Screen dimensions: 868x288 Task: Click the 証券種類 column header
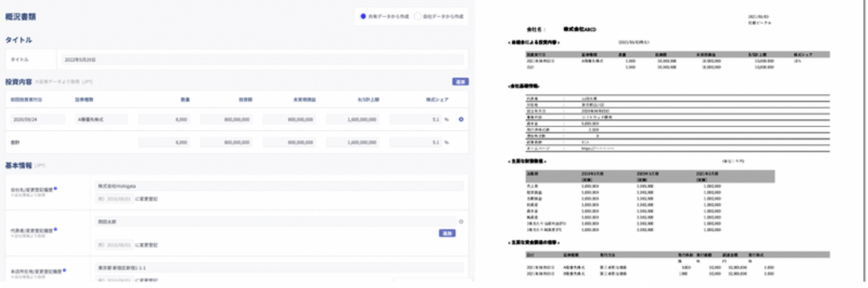click(x=84, y=99)
